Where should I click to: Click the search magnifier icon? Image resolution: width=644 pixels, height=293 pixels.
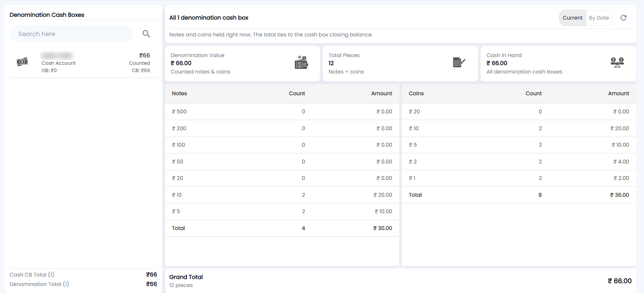146,34
